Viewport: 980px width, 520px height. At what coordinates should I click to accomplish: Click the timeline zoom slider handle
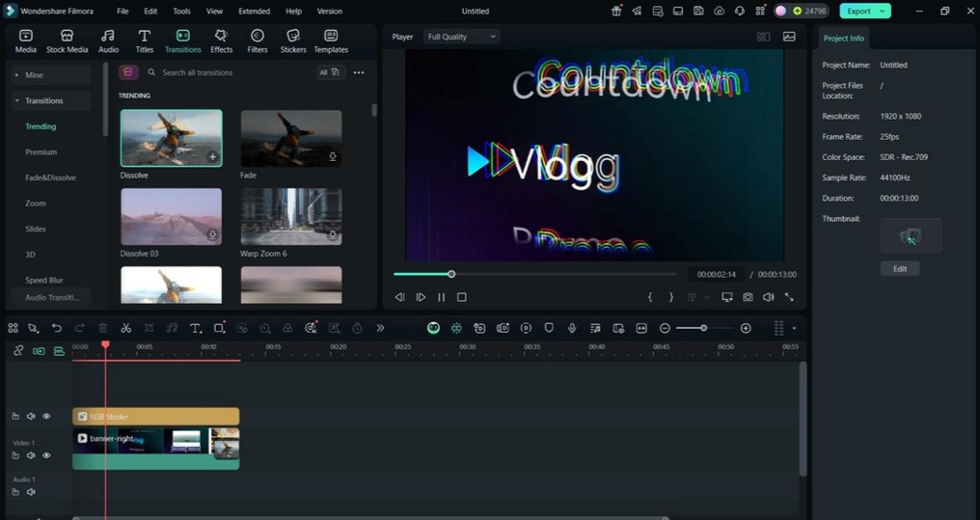click(x=704, y=328)
